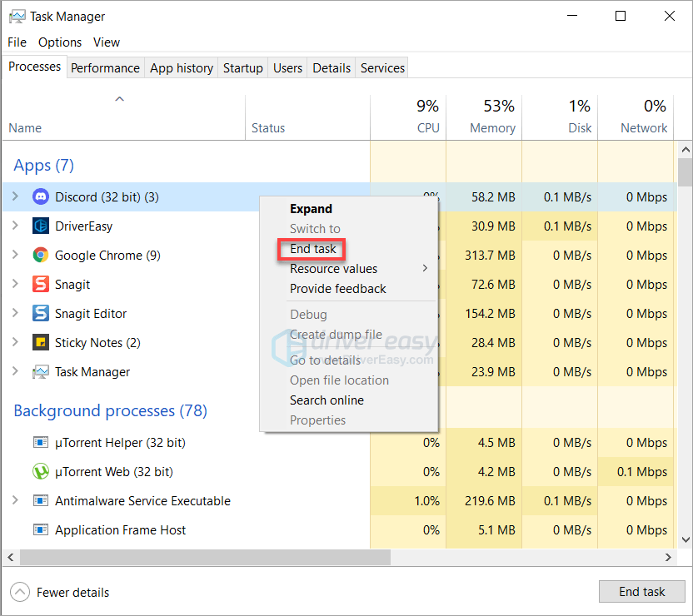
Task: Click the µTorrent Web icon
Action: [x=41, y=472]
